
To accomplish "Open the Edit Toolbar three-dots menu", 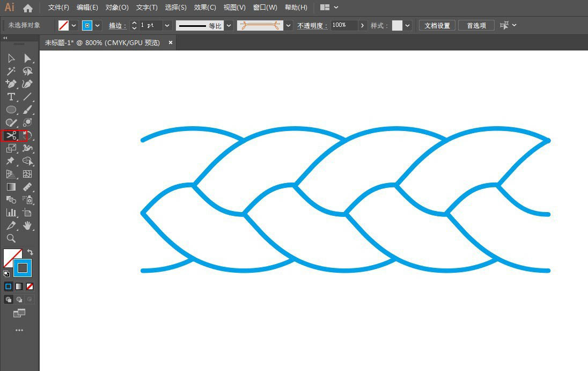I will coord(19,330).
